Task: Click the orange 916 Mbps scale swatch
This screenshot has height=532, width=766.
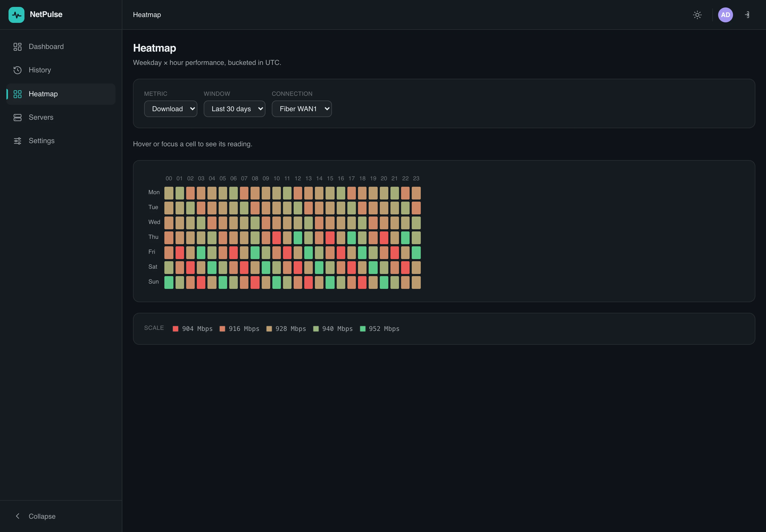Action: click(222, 329)
